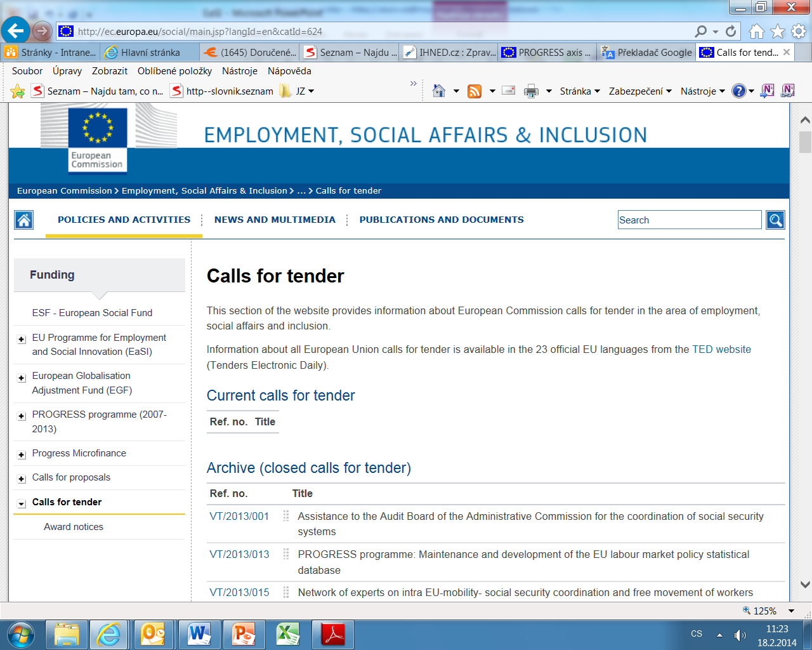This screenshot has height=650, width=812.
Task: Click the page scrollbar down arrow
Action: point(805,585)
